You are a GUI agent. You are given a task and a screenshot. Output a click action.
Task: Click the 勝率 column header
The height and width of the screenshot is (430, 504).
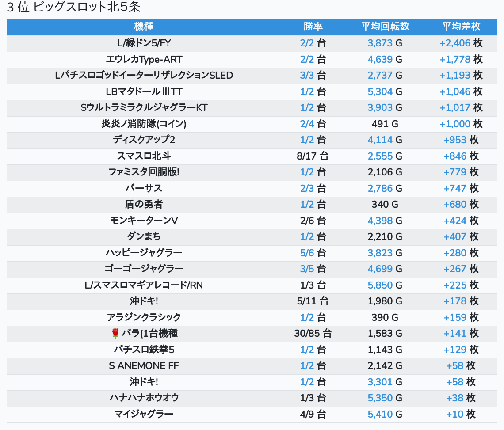point(313,27)
